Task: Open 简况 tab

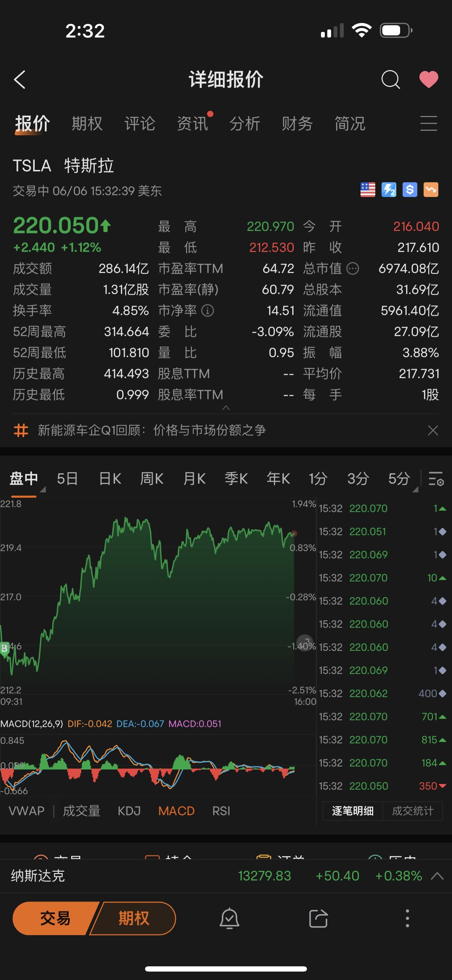Action: (x=350, y=124)
